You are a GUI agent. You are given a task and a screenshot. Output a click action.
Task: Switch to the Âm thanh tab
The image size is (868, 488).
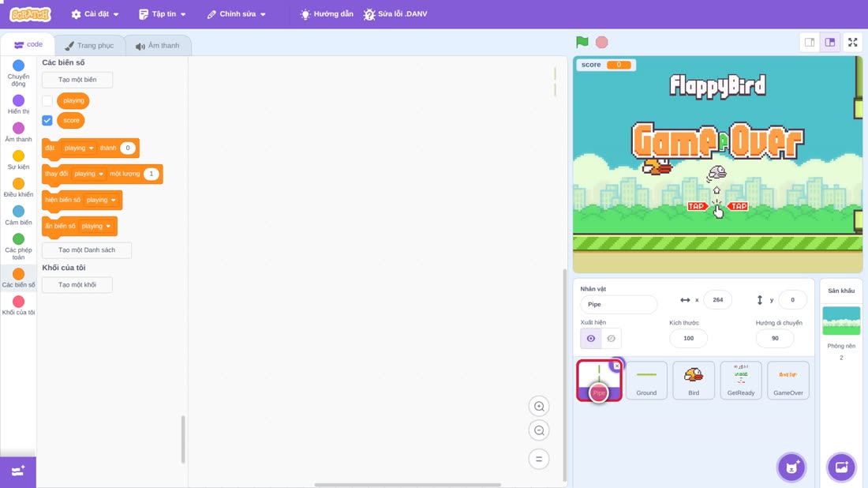point(158,46)
